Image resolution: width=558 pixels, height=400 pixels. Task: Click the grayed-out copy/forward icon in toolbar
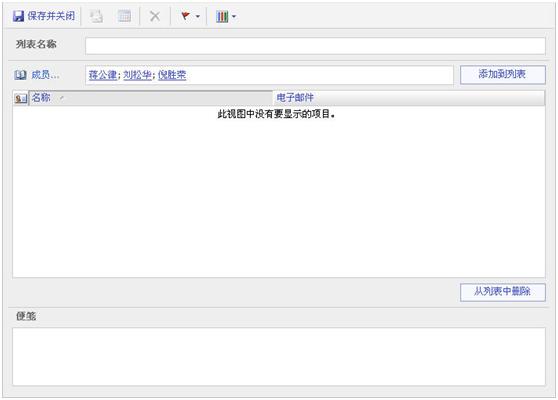[96, 16]
